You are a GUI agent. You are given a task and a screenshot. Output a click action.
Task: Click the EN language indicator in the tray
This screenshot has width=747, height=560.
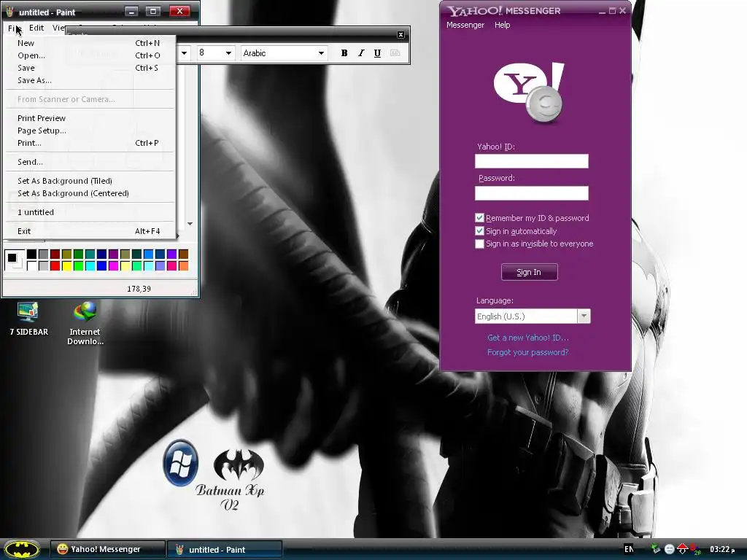coord(629,550)
